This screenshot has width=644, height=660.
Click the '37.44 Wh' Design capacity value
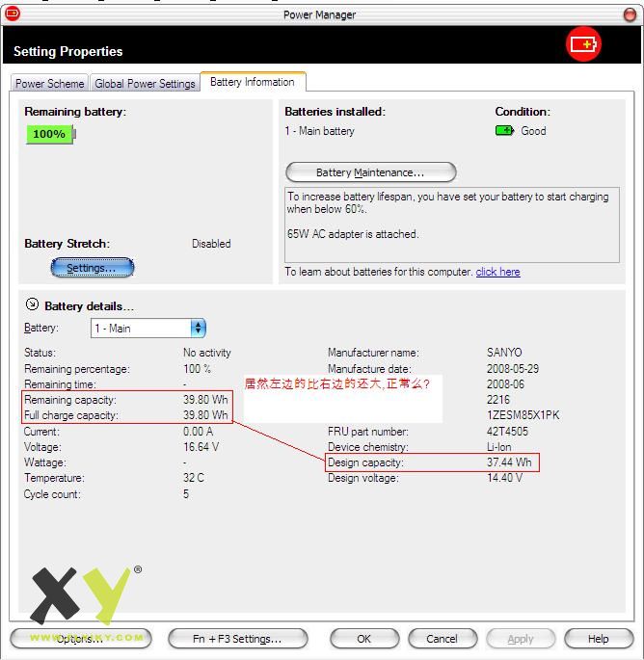coord(509,462)
